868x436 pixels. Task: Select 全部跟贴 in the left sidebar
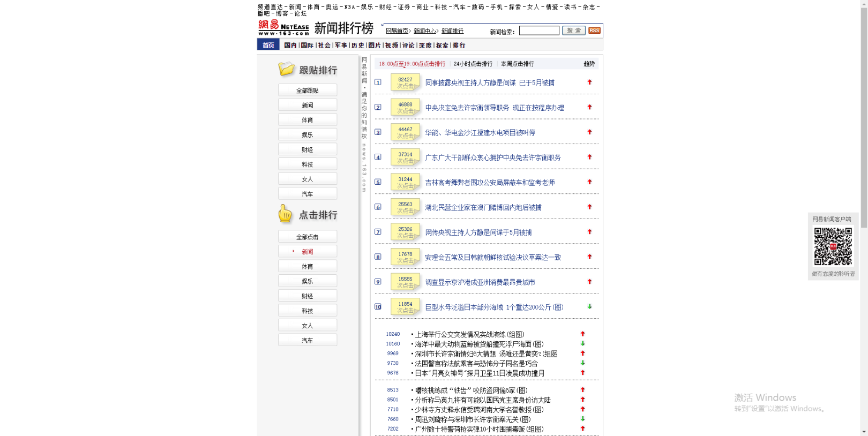tap(308, 91)
